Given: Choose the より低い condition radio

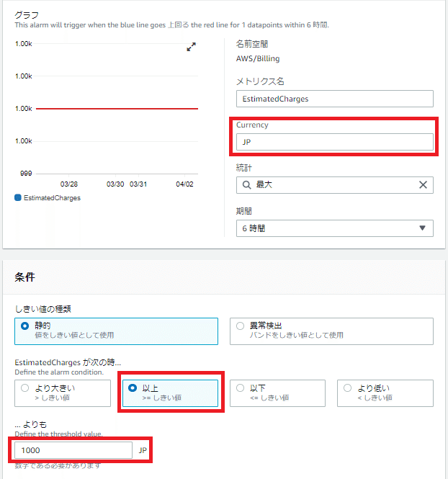Looking at the screenshot, I should pos(348,388).
